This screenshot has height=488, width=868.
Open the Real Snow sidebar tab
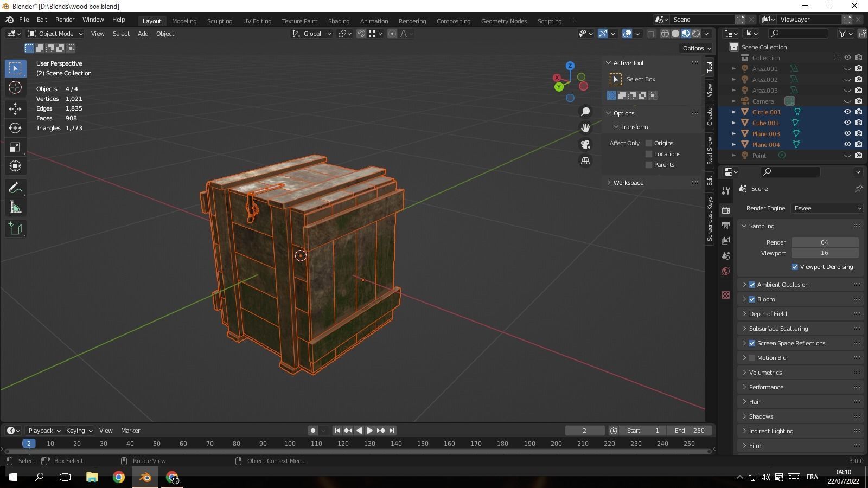coord(710,151)
